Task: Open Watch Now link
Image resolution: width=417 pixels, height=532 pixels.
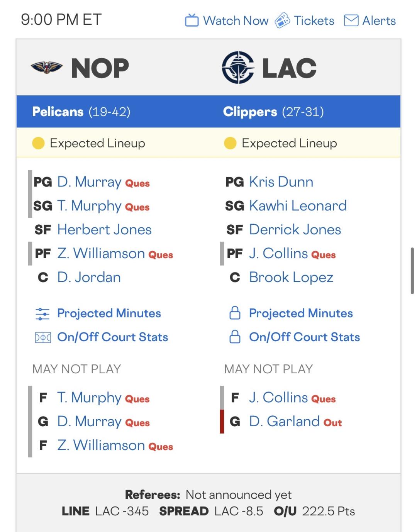Action: pos(236,20)
